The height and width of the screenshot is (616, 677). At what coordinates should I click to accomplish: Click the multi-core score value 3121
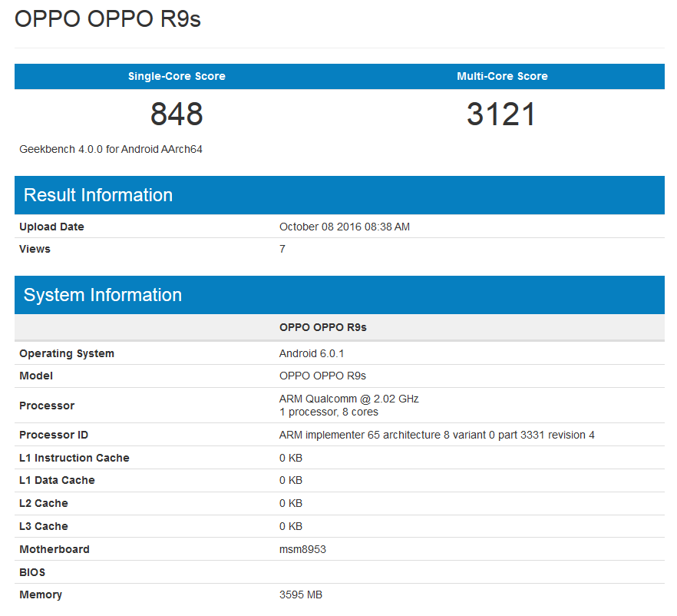(x=500, y=114)
